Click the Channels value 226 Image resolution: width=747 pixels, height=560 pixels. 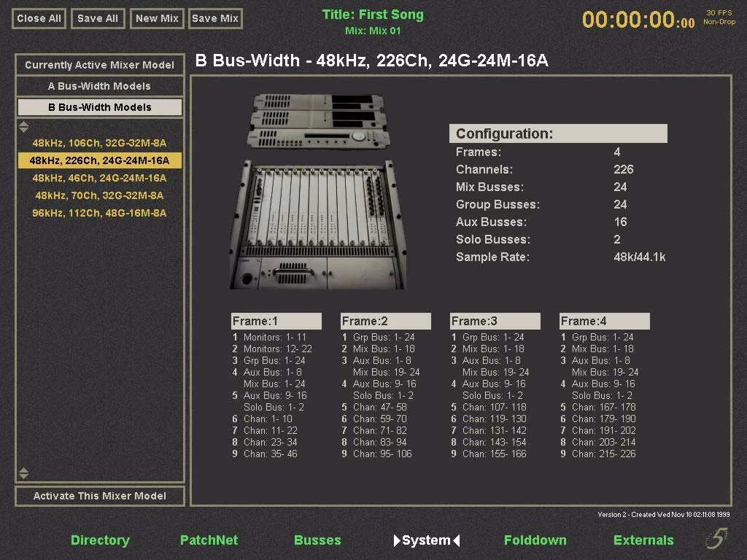click(x=623, y=169)
